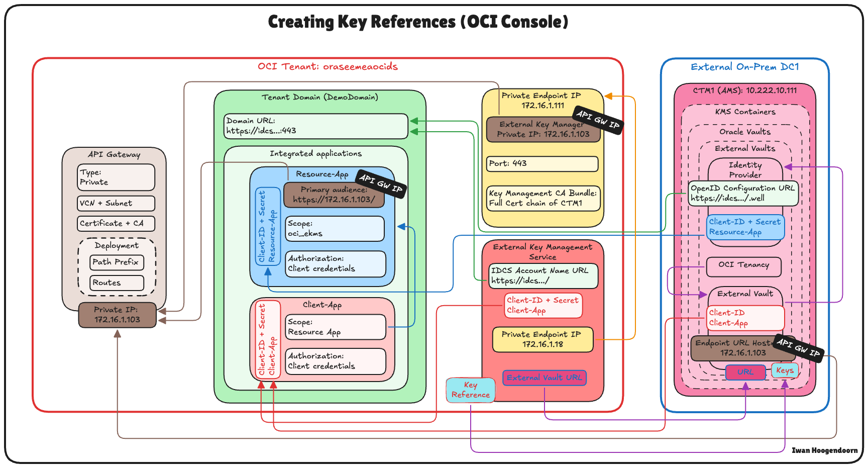The width and height of the screenshot is (868, 468).
Task: Select the VCN + Subnet box
Action: click(116, 204)
